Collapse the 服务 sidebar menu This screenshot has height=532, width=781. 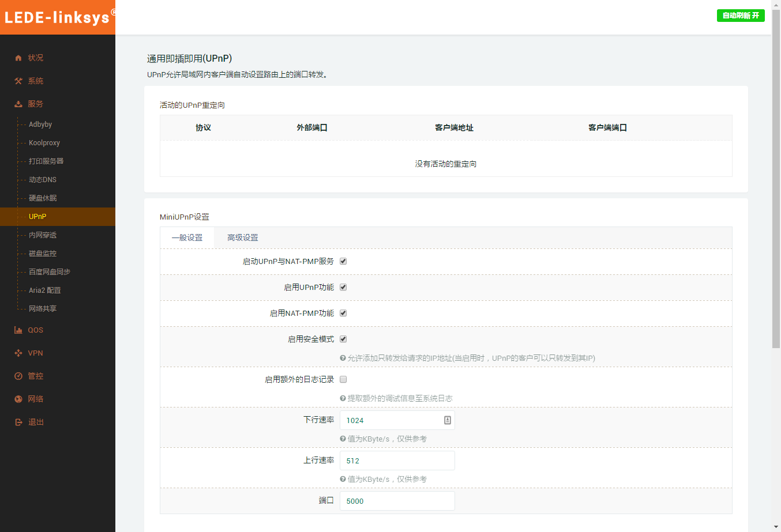coord(35,104)
